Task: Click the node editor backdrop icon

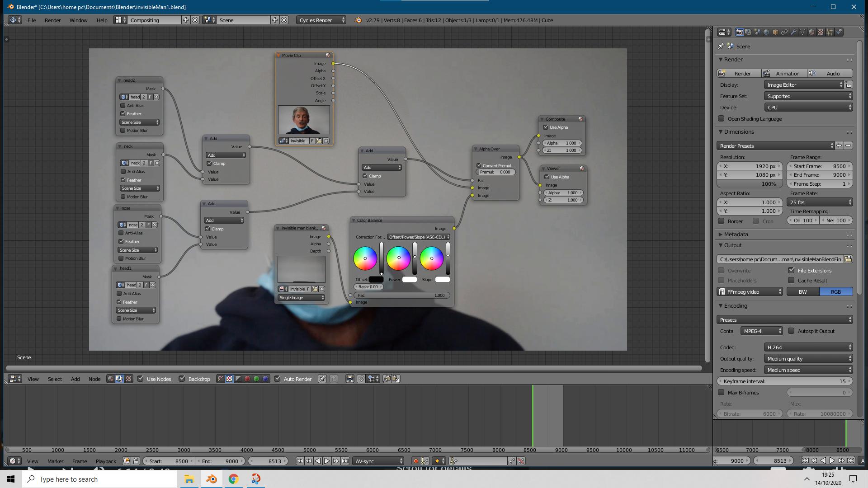Action: tap(182, 378)
